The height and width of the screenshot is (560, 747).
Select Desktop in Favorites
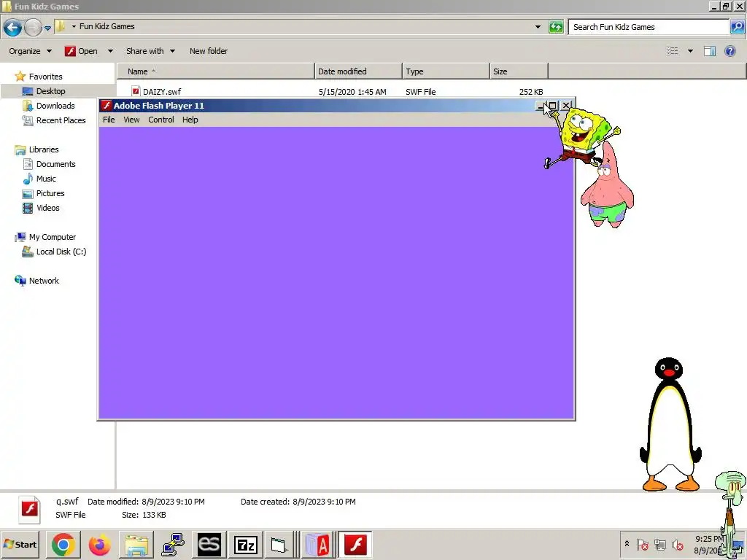click(44, 91)
